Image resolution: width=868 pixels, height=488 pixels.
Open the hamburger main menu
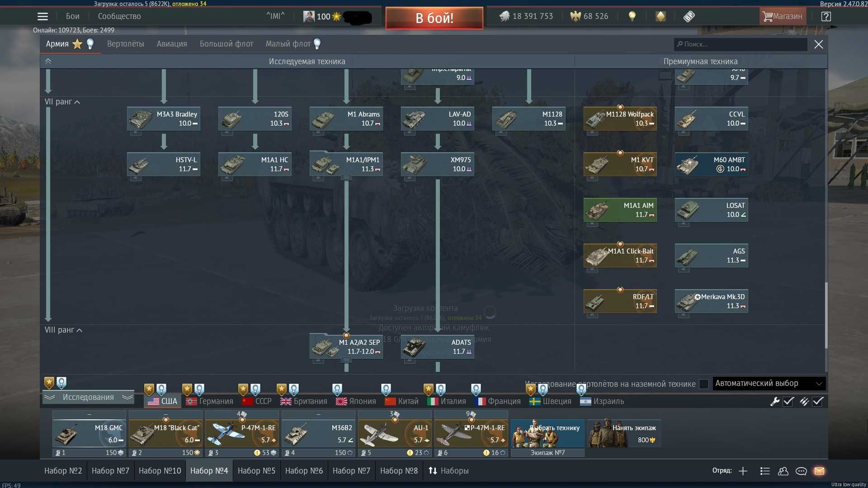pos(42,17)
